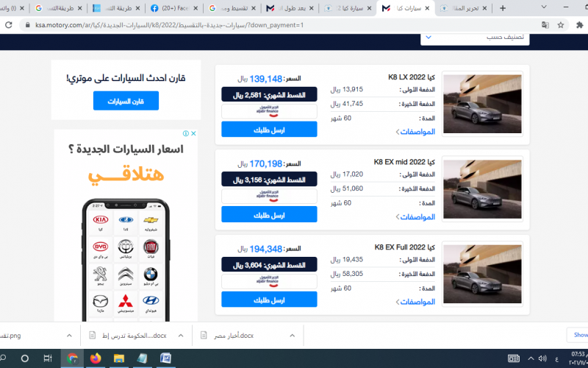This screenshot has width=588, height=368.
Task: Expand the sort-by dropdown at the top
Action: 475,38
